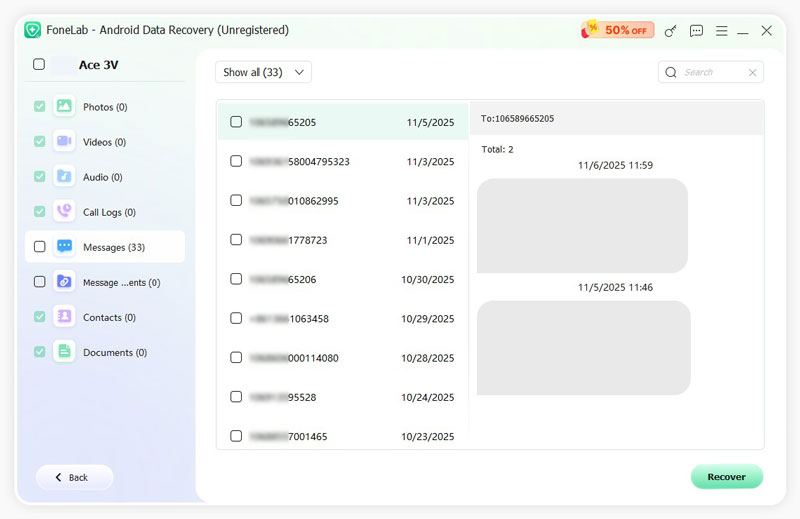Screen dimensions: 800x519
Task: Click the Call Logs phone icon
Action: tap(64, 211)
